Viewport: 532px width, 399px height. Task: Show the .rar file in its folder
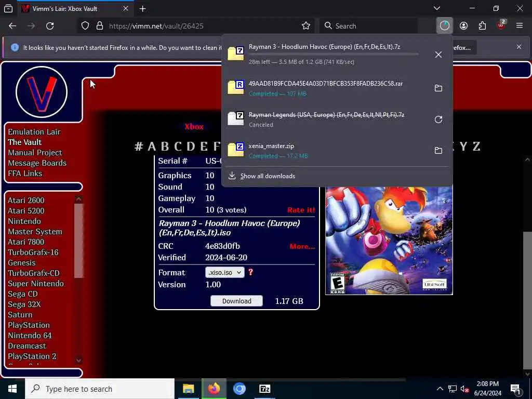[x=438, y=88]
